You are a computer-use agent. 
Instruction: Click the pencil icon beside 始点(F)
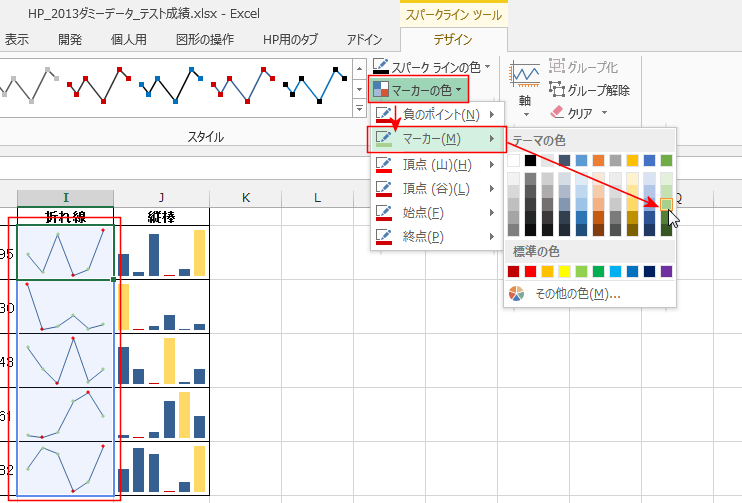383,213
